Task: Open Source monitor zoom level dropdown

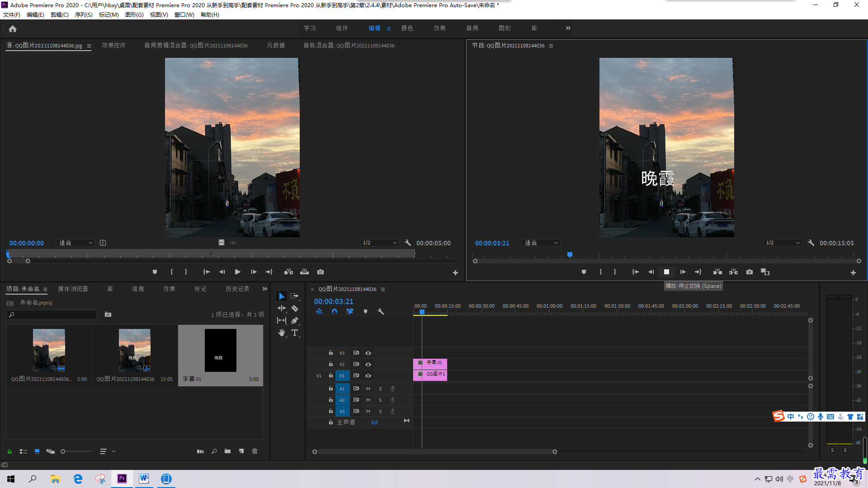Action: coord(75,243)
